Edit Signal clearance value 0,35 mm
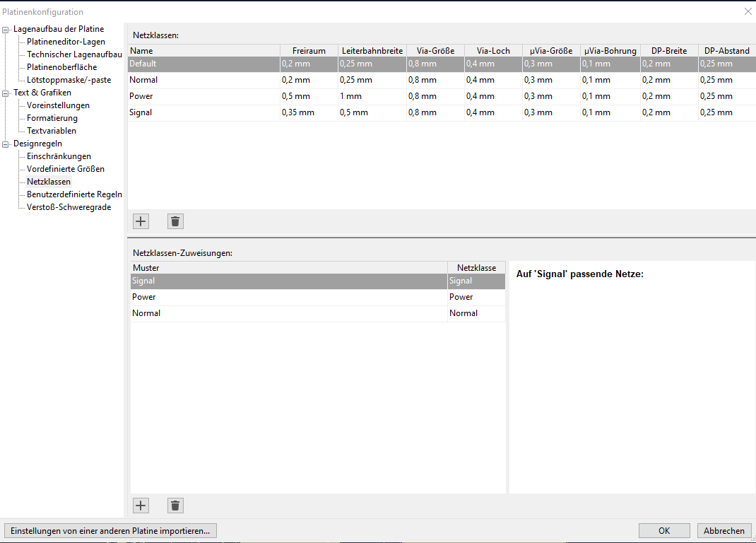The image size is (756, 543). click(309, 112)
